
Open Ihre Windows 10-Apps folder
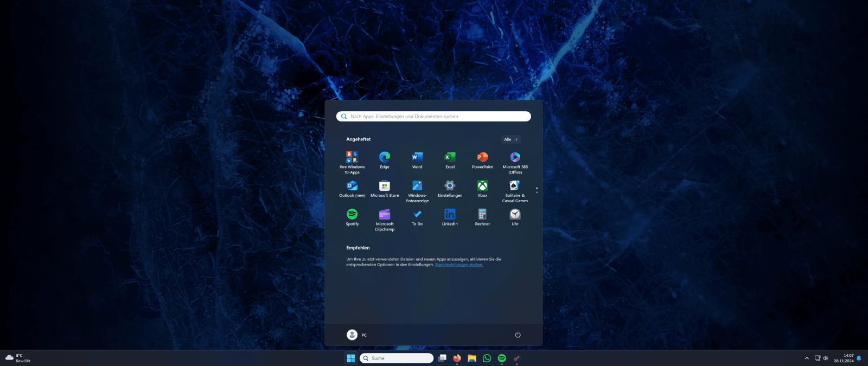[352, 163]
